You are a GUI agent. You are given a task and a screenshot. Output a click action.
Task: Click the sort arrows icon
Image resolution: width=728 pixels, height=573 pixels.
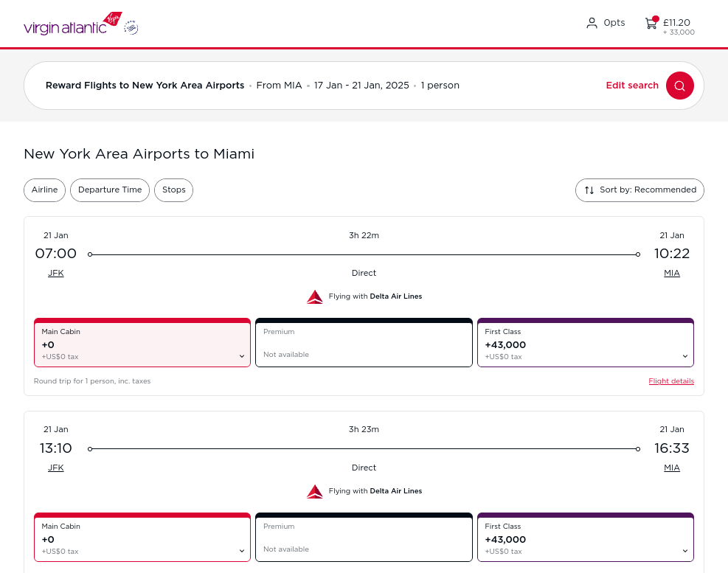589,190
